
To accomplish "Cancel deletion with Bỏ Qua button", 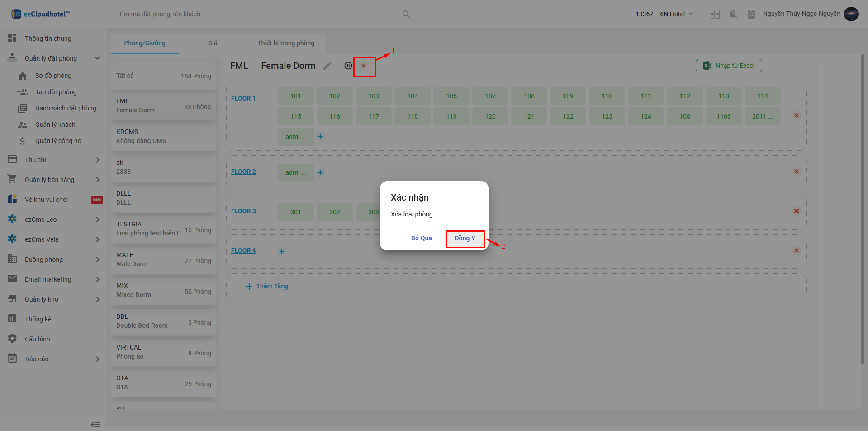I will (421, 239).
